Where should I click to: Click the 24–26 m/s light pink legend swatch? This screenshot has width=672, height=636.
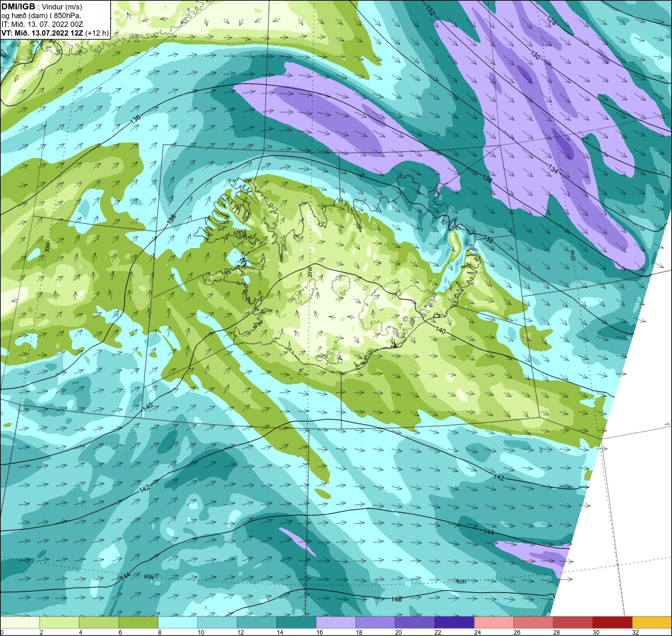click(494, 623)
